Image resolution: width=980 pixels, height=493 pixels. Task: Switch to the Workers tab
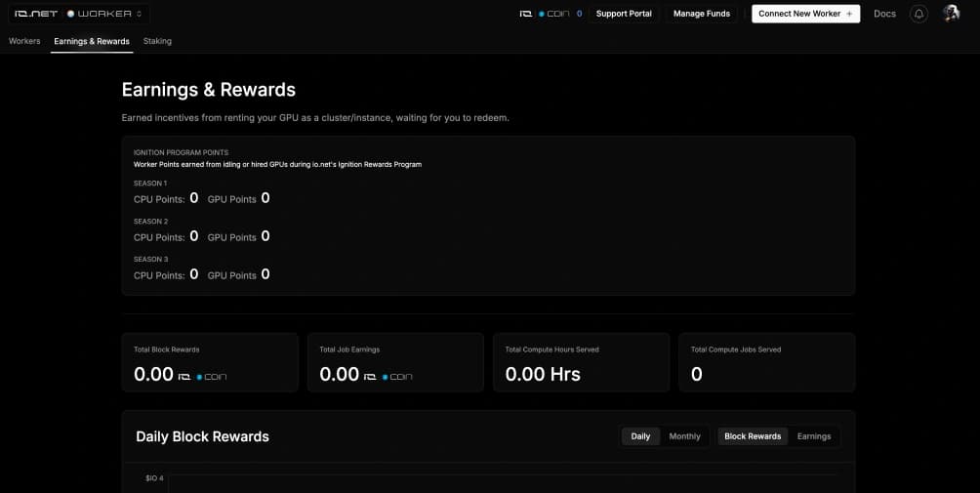tap(24, 41)
